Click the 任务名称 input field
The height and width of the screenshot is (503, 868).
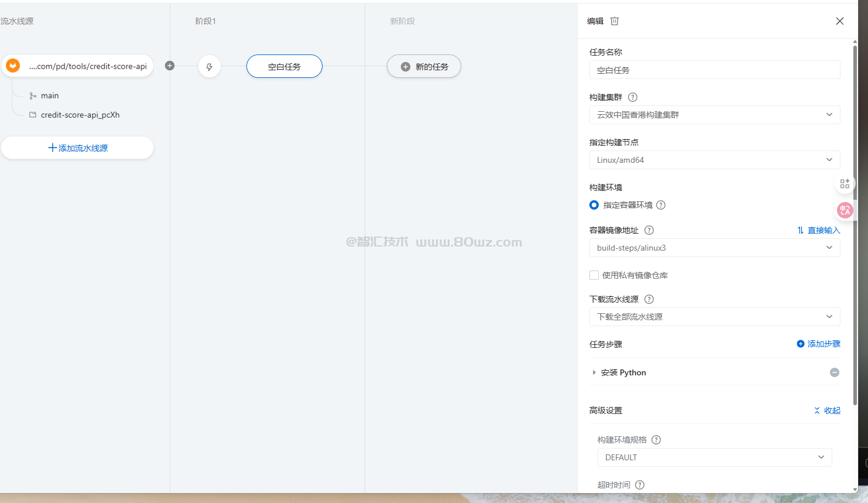[714, 70]
